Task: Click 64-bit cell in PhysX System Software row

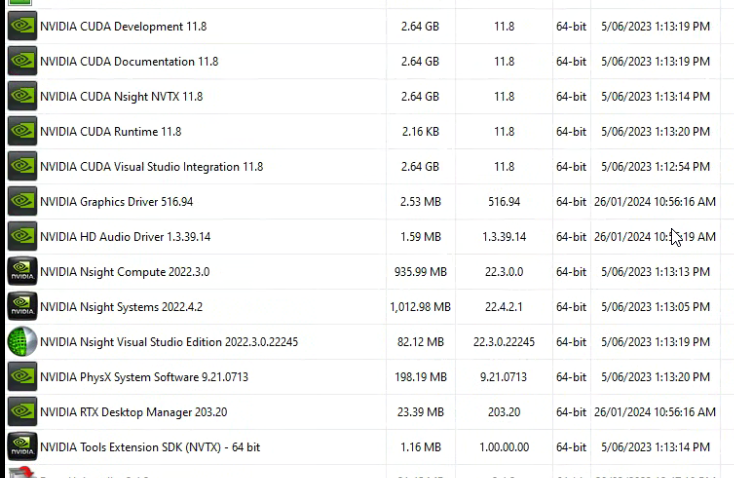Action: (x=571, y=377)
